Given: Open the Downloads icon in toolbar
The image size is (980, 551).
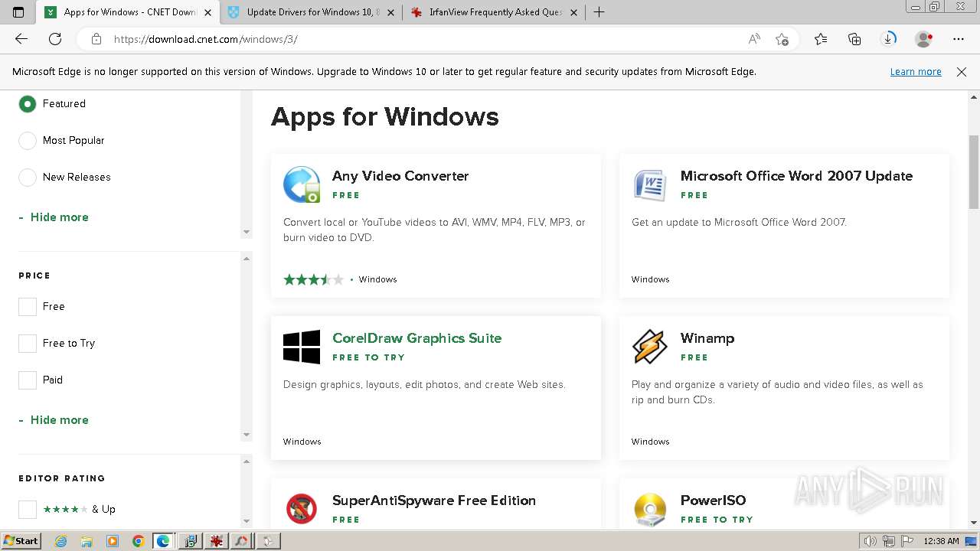Looking at the screenshot, I should click(x=888, y=39).
